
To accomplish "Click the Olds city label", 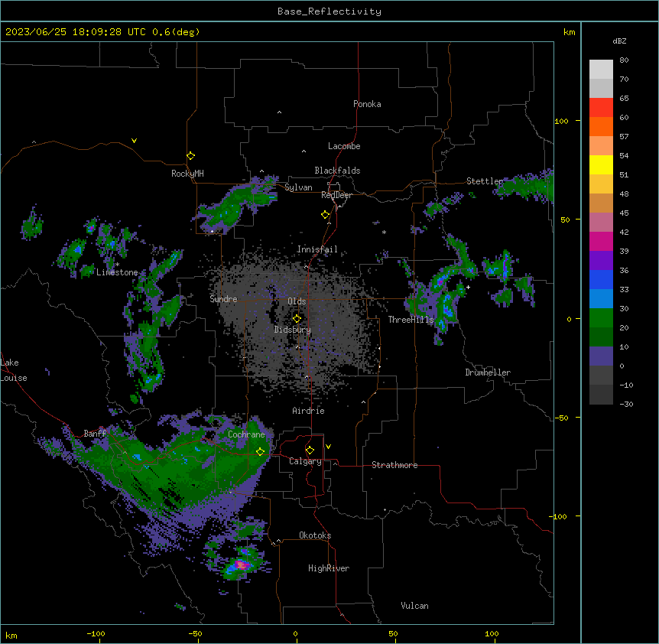I will (297, 301).
